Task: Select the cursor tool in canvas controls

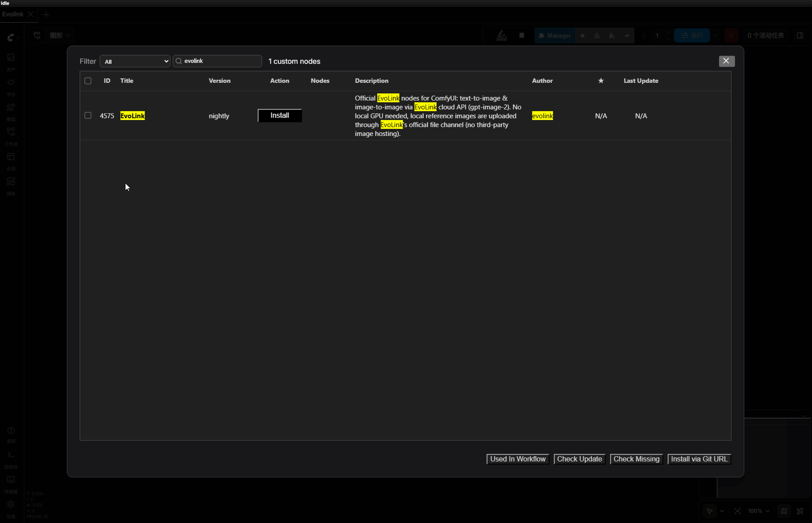Action: [710, 511]
